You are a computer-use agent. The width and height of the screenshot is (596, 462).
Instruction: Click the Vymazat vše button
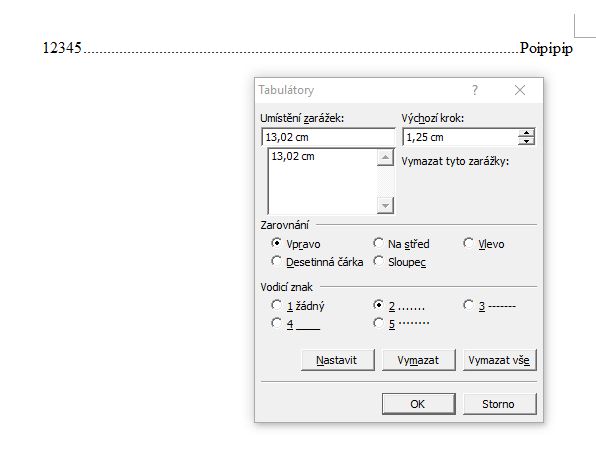499,360
